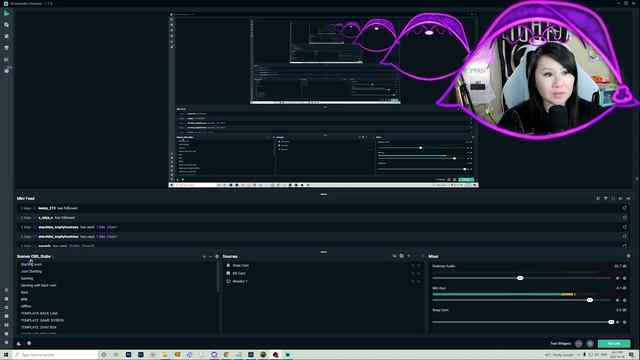Screen dimensions: 640x360
Task: Click the info icon next to the stats icon in the status bar
Action: (x=29, y=343)
